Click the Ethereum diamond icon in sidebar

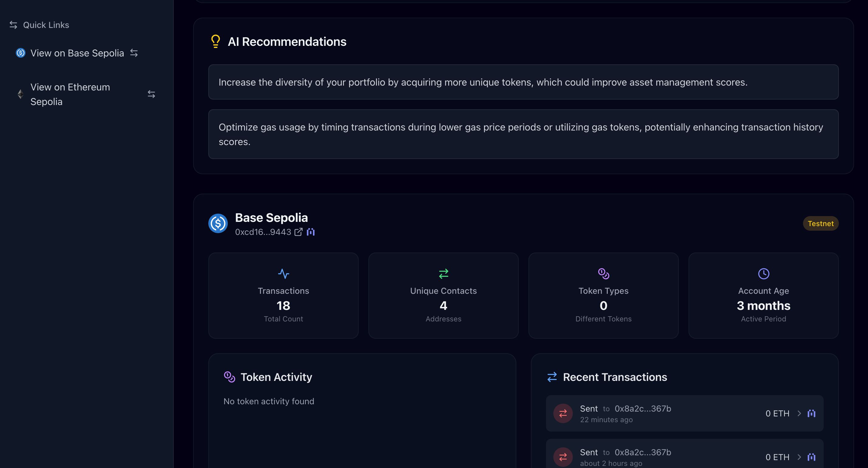[21, 94]
